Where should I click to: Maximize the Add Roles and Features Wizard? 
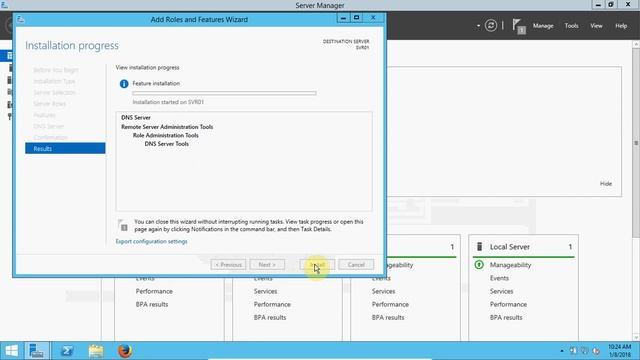[x=356, y=18]
